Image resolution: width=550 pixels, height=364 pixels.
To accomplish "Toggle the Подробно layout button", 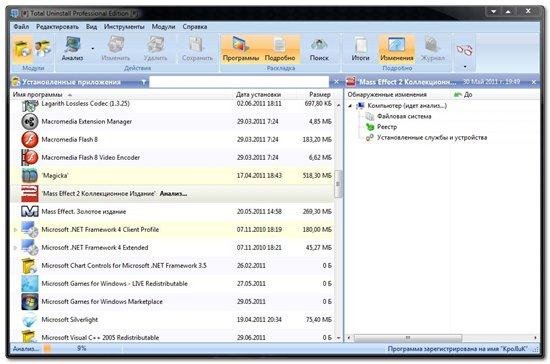I will (280, 49).
